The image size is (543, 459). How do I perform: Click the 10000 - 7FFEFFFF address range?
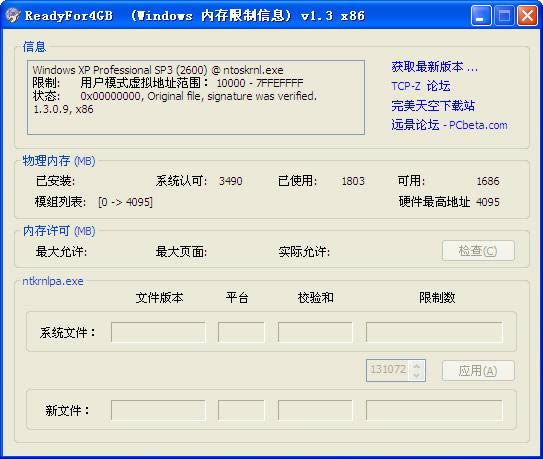pos(260,83)
